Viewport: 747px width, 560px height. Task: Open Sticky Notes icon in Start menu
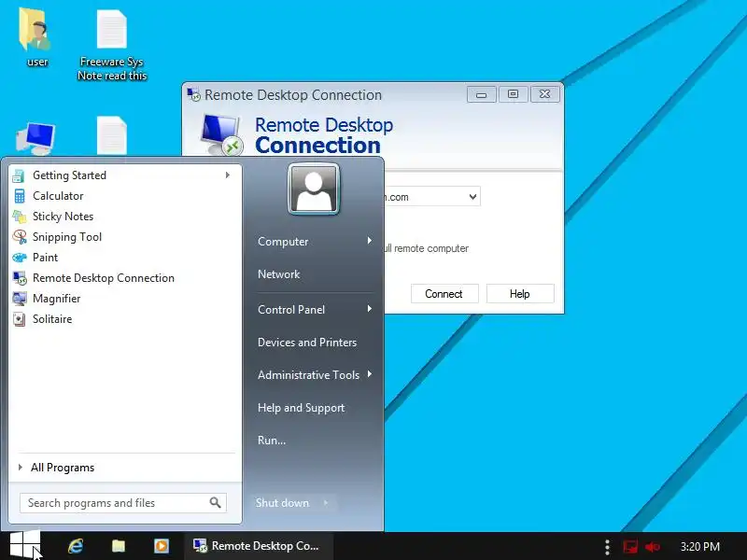[x=19, y=217]
